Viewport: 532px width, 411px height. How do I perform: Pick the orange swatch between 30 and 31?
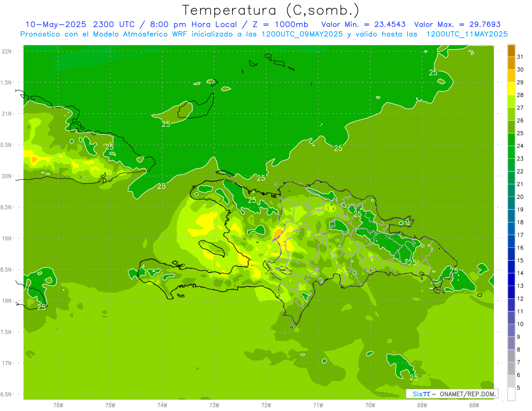click(x=511, y=63)
